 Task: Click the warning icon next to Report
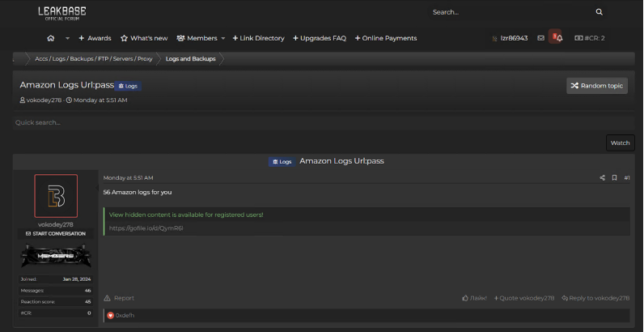click(108, 298)
